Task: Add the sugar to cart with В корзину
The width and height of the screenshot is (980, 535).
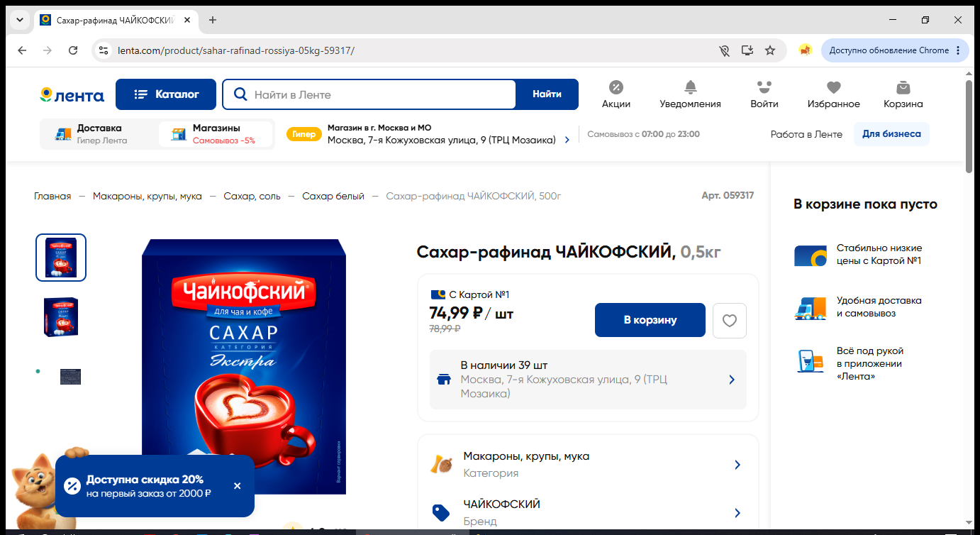Action: click(x=650, y=320)
